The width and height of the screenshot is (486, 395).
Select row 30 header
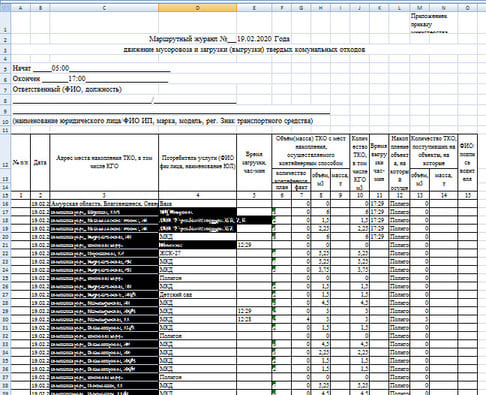5,319
